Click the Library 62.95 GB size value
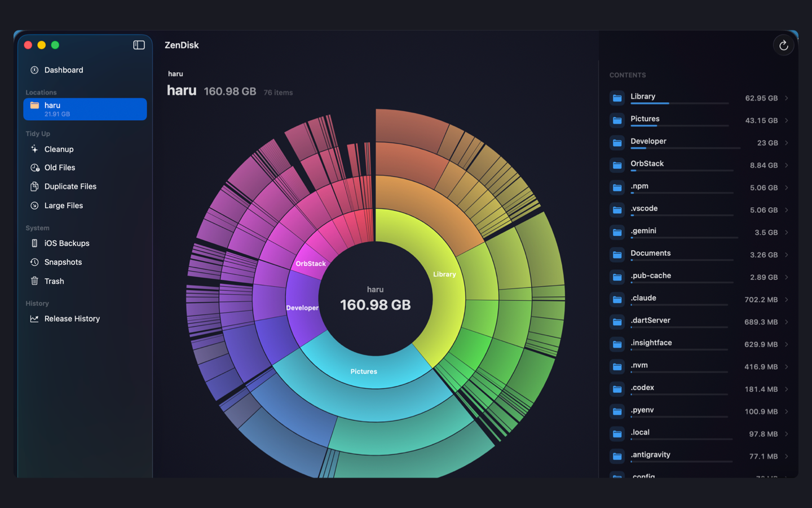 (x=761, y=98)
